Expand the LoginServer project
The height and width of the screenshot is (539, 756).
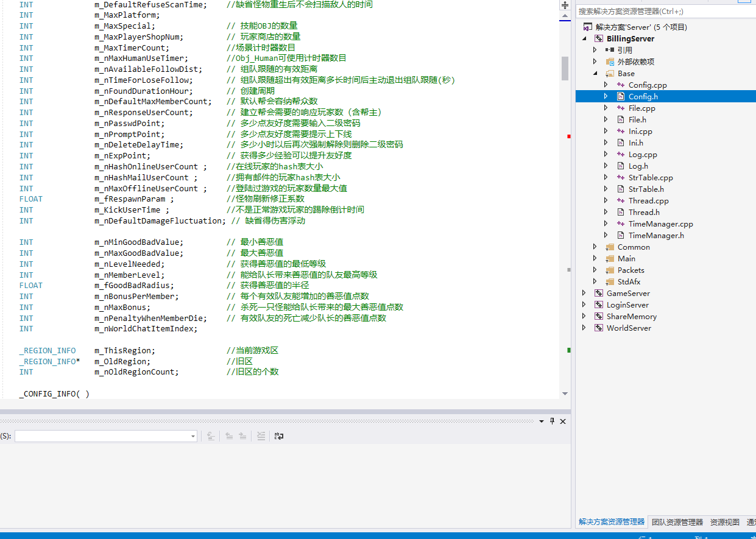[584, 305]
